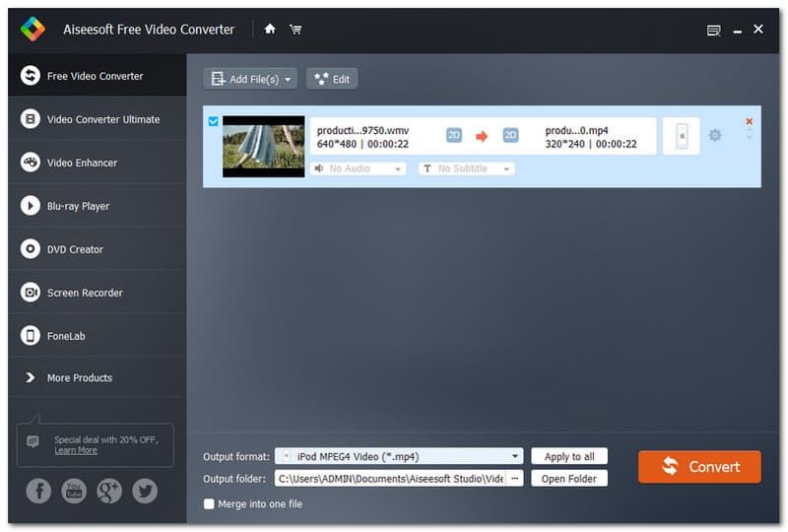Click the orange Convert button

click(x=699, y=466)
